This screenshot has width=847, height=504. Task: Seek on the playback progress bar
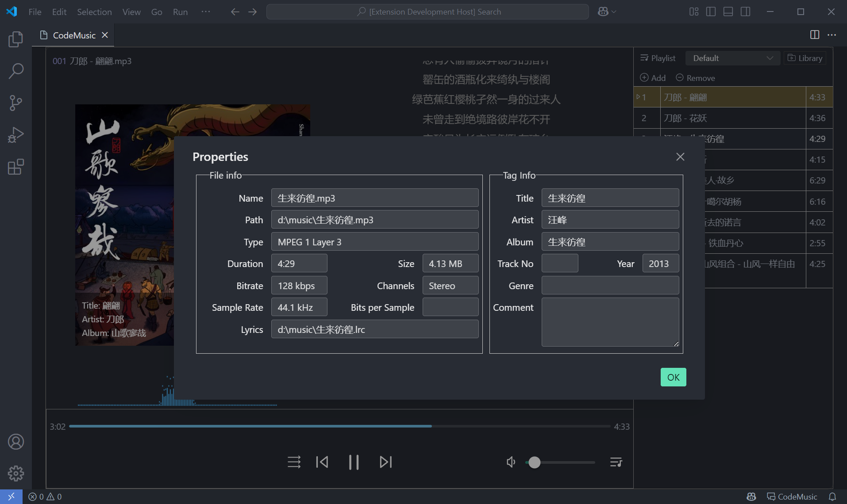[x=339, y=426]
